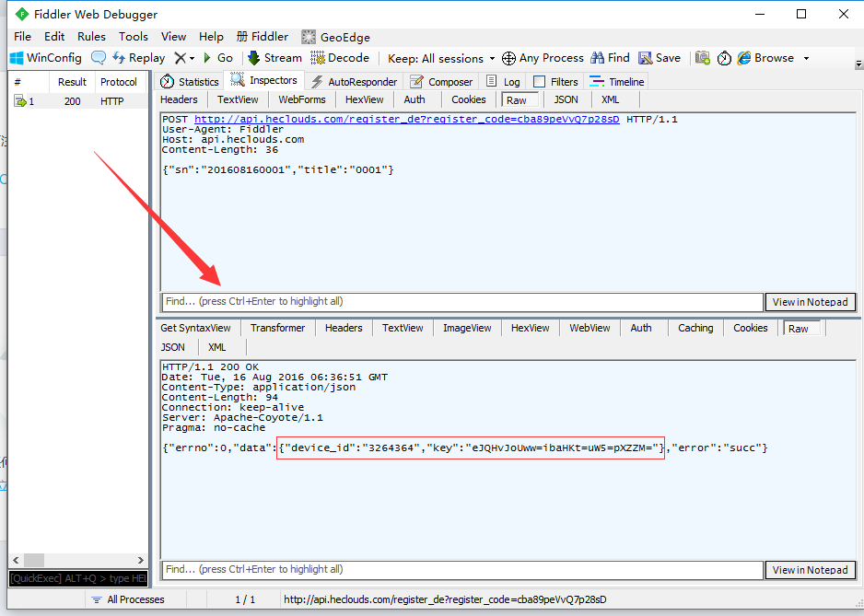Click request View in Notepad button
This screenshot has width=864, height=616.
pos(810,302)
